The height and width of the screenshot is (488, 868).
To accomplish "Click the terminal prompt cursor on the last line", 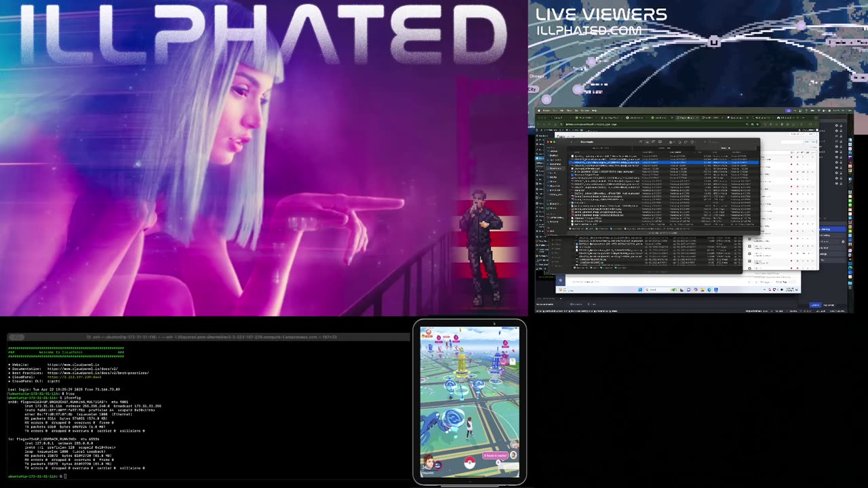I will (x=65, y=476).
